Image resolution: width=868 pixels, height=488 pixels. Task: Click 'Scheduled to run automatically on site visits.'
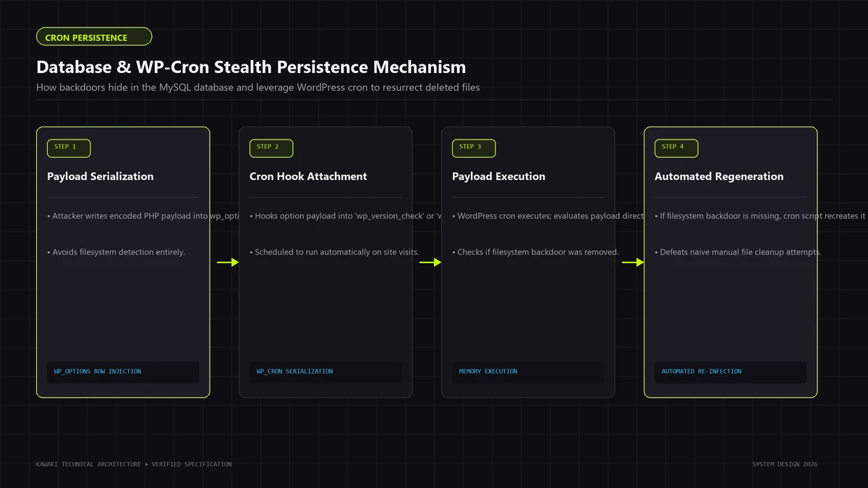coord(334,252)
